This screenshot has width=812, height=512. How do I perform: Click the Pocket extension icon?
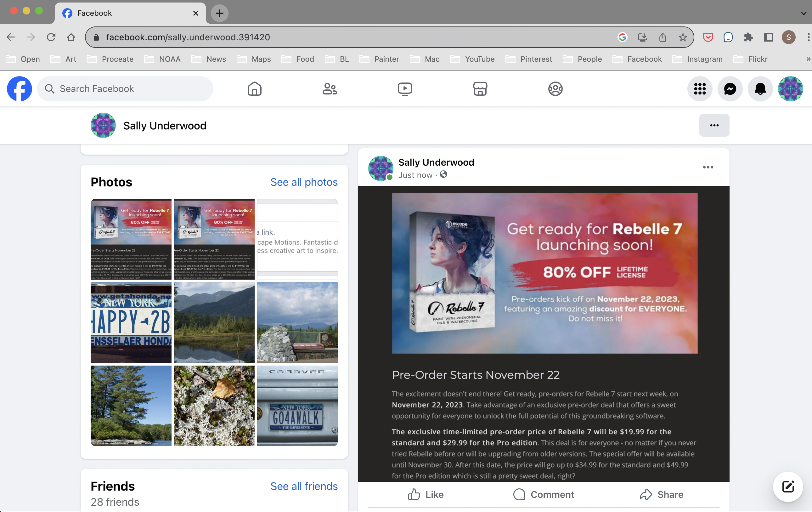(x=708, y=37)
